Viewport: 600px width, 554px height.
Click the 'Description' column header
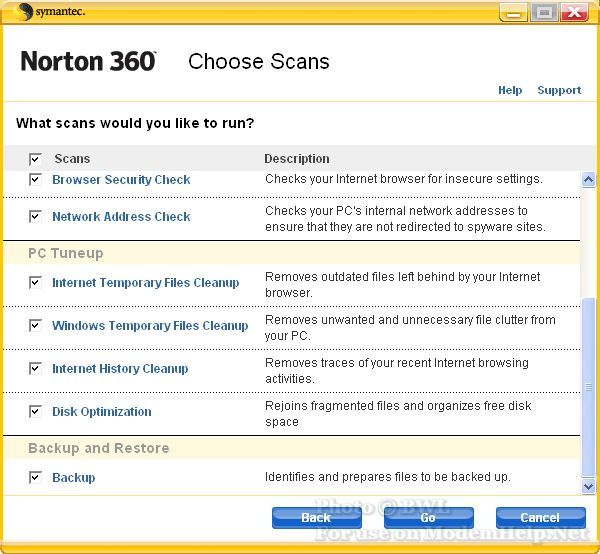pyautogui.click(x=297, y=158)
